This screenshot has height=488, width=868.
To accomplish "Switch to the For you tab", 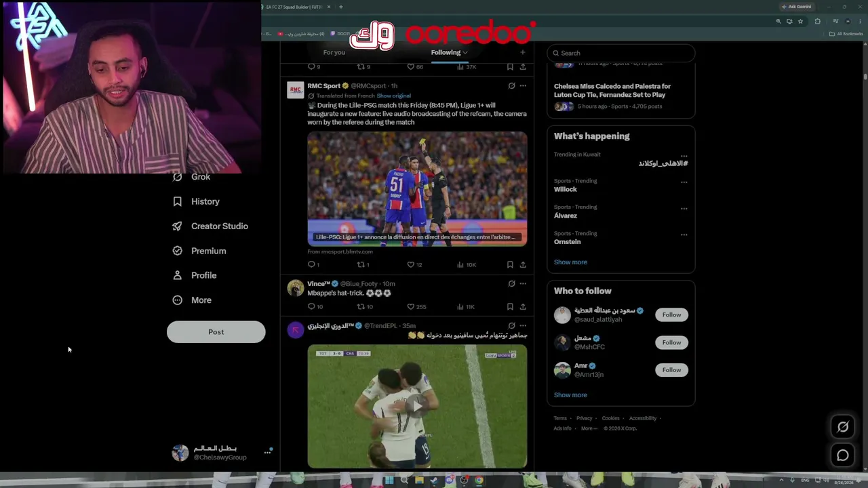I will [x=334, y=52].
